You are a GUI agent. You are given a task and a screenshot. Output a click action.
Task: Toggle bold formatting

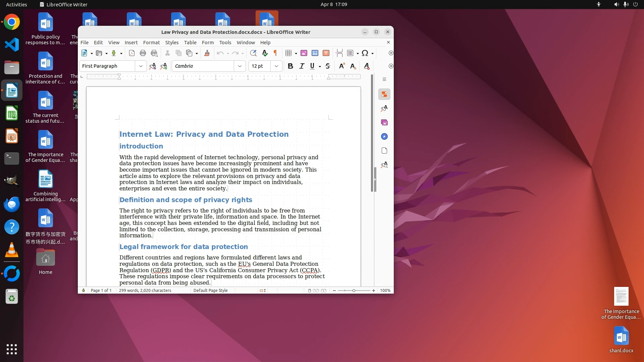[x=290, y=66]
